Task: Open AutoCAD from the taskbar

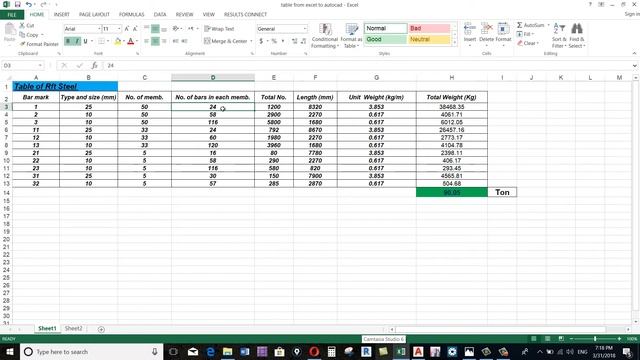Action: tap(418, 351)
